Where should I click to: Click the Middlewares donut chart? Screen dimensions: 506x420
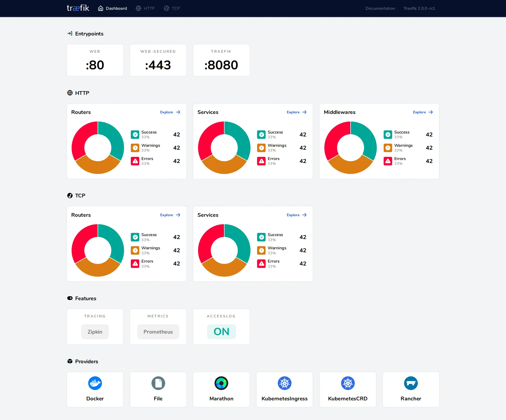[350, 148]
